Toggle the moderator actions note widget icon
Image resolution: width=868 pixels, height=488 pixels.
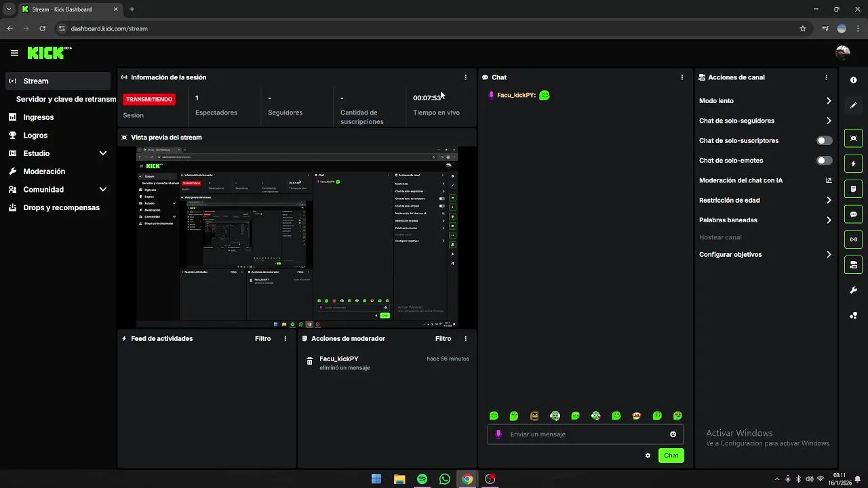[853, 188]
